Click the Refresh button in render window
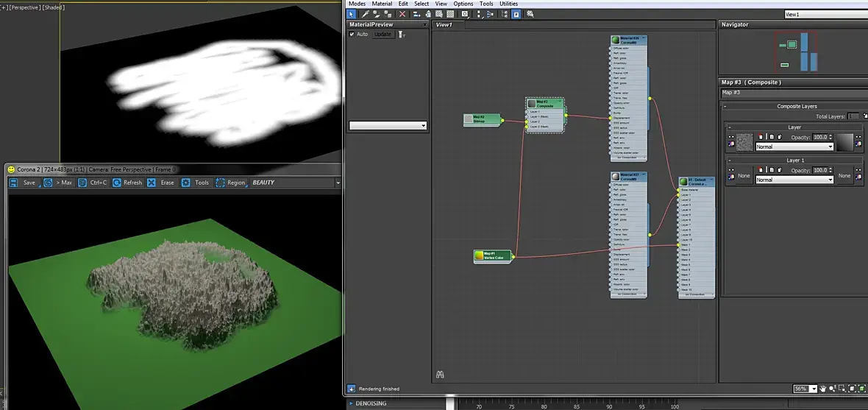The image size is (868, 410). [127, 183]
